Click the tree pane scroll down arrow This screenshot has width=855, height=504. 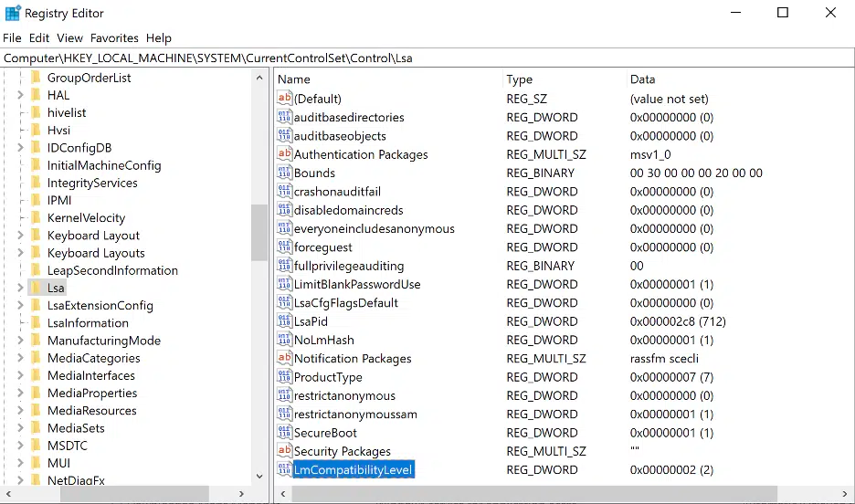(259, 477)
